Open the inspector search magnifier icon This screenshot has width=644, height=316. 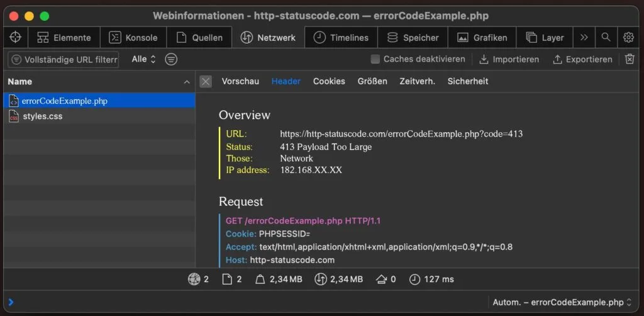coord(606,37)
